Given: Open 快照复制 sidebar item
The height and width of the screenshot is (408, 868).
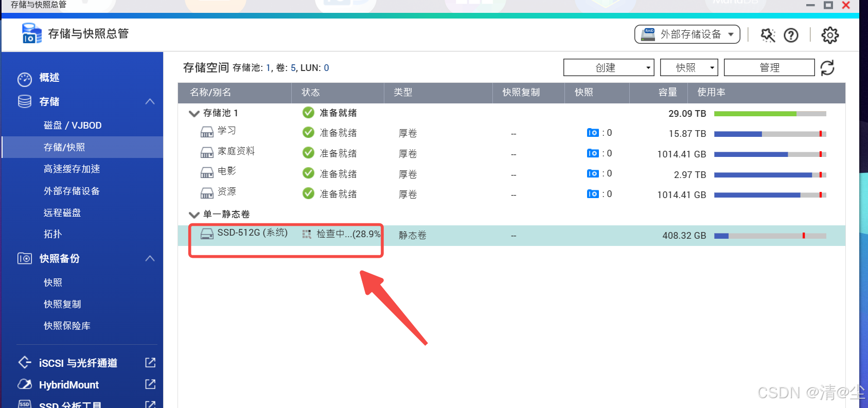Looking at the screenshot, I should click(x=62, y=304).
